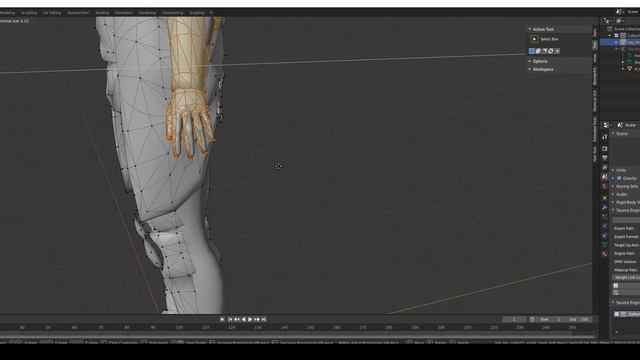Click the Select Box active tool icon

(534, 39)
